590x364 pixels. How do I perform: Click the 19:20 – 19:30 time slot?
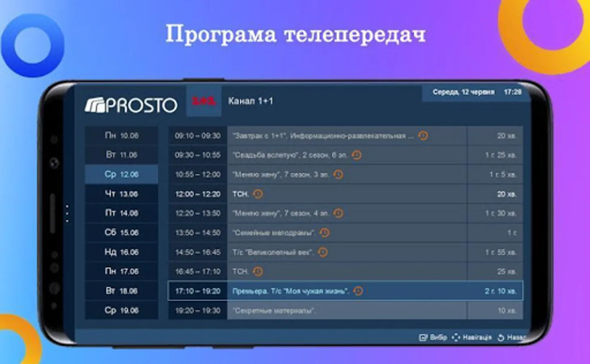(x=198, y=310)
